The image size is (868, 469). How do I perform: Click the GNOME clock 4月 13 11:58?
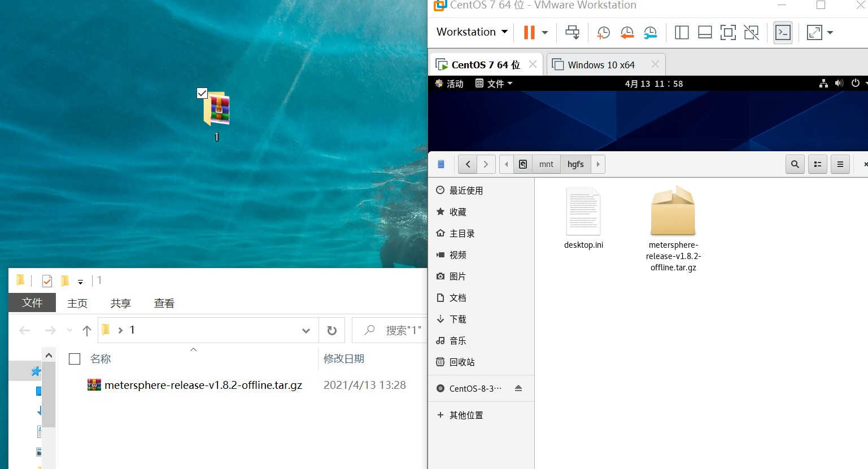(x=654, y=84)
